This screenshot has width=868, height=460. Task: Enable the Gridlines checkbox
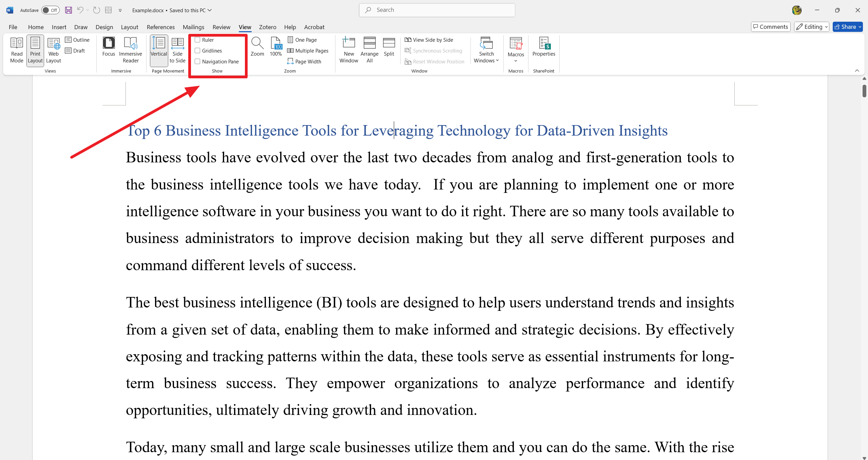197,51
